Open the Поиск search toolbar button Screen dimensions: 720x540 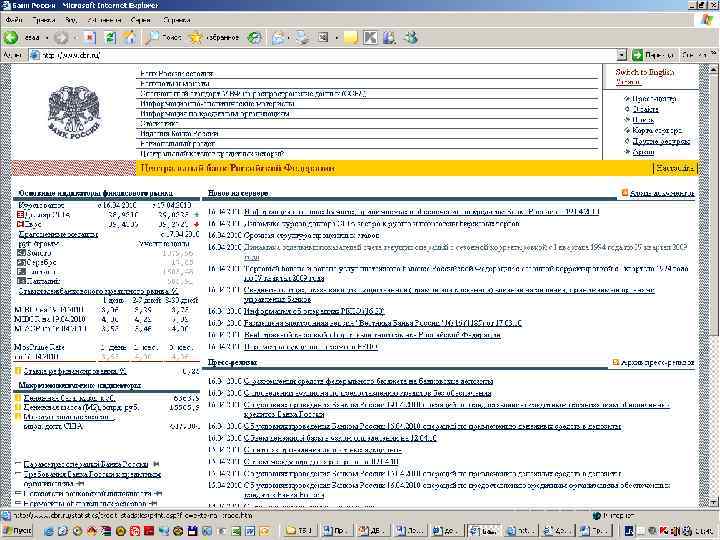pos(163,38)
